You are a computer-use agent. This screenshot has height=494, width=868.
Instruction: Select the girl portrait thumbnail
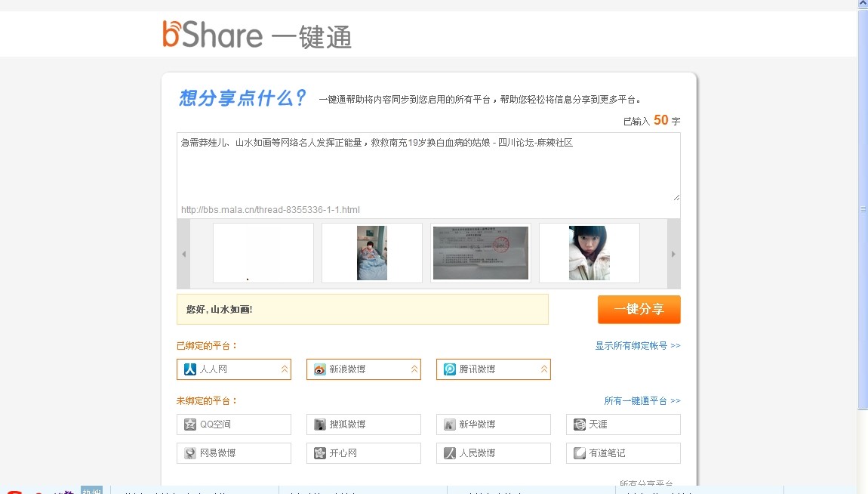(589, 253)
